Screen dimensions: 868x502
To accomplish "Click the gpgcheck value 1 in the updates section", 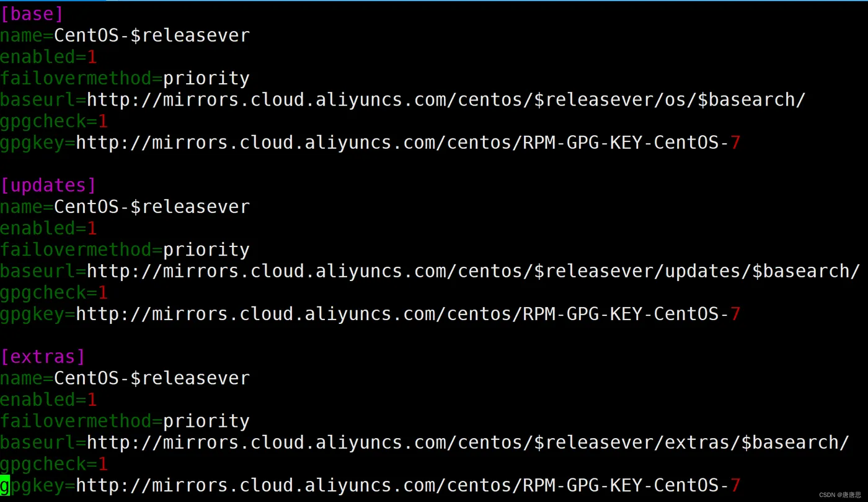I will pyautogui.click(x=103, y=292).
